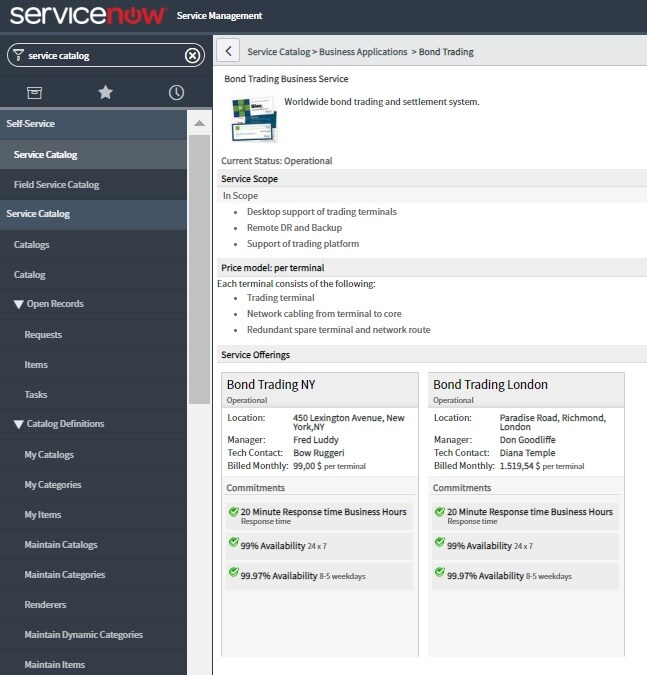Open the Renderers module
The width and height of the screenshot is (647, 675).
(93, 605)
